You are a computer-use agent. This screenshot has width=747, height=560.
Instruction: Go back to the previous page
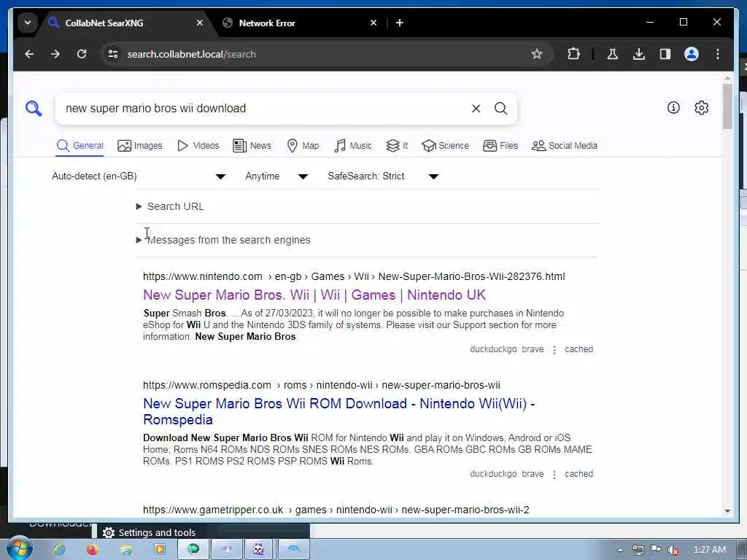pyautogui.click(x=29, y=54)
